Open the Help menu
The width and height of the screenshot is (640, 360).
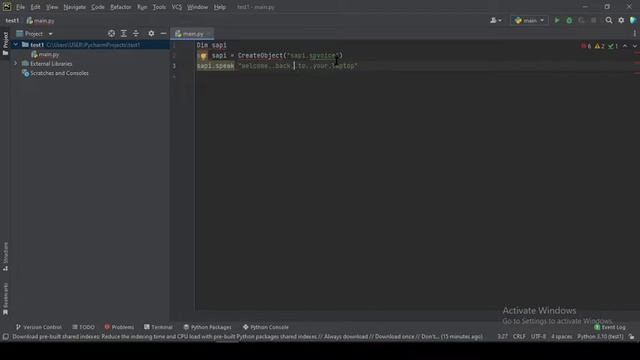pyautogui.click(x=220, y=7)
